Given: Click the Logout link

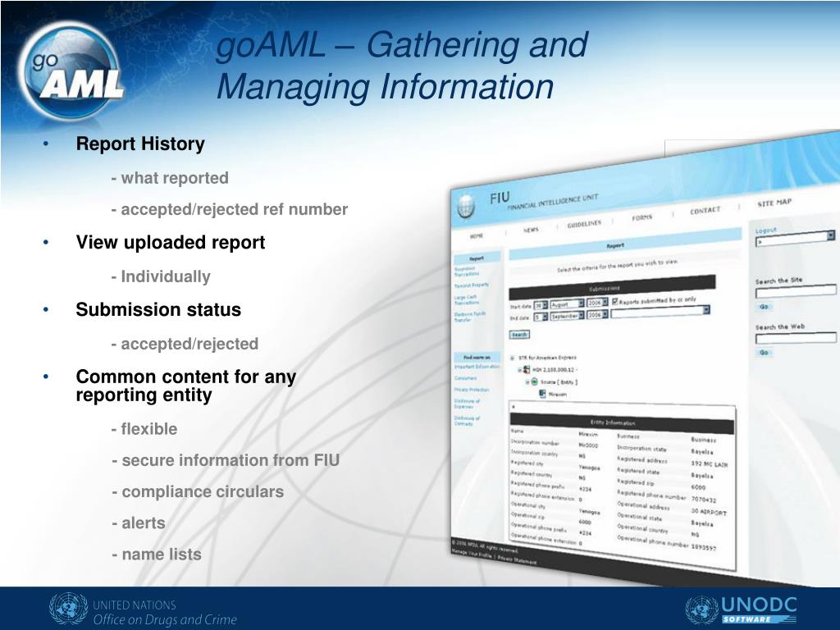Looking at the screenshot, I should [765, 231].
